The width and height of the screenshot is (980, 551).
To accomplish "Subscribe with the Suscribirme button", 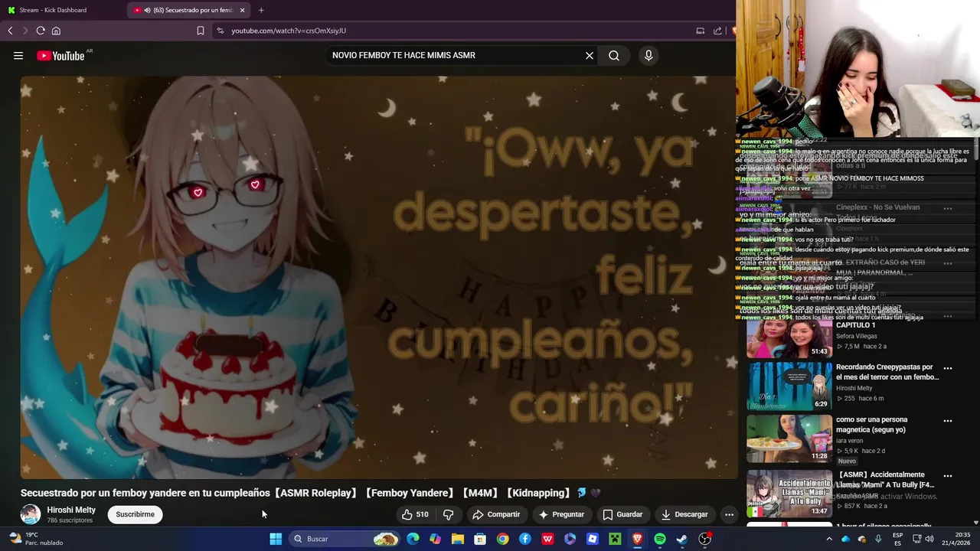I will pyautogui.click(x=136, y=514).
